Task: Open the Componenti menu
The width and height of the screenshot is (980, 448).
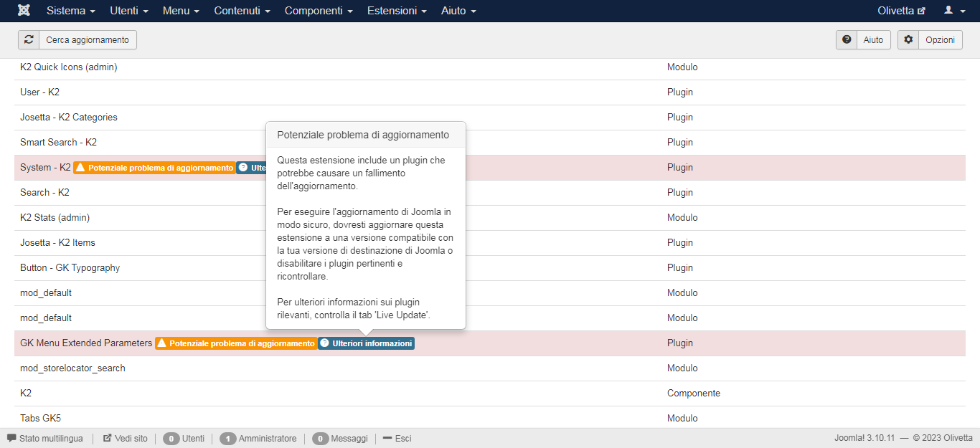Action: pos(319,11)
